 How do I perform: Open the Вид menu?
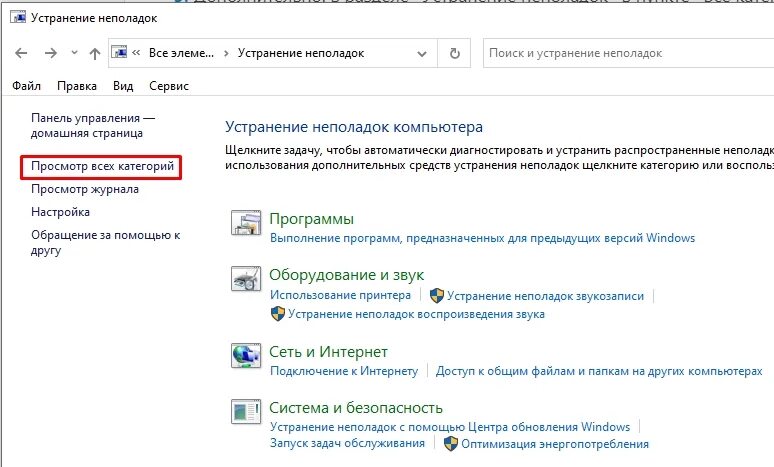point(123,86)
